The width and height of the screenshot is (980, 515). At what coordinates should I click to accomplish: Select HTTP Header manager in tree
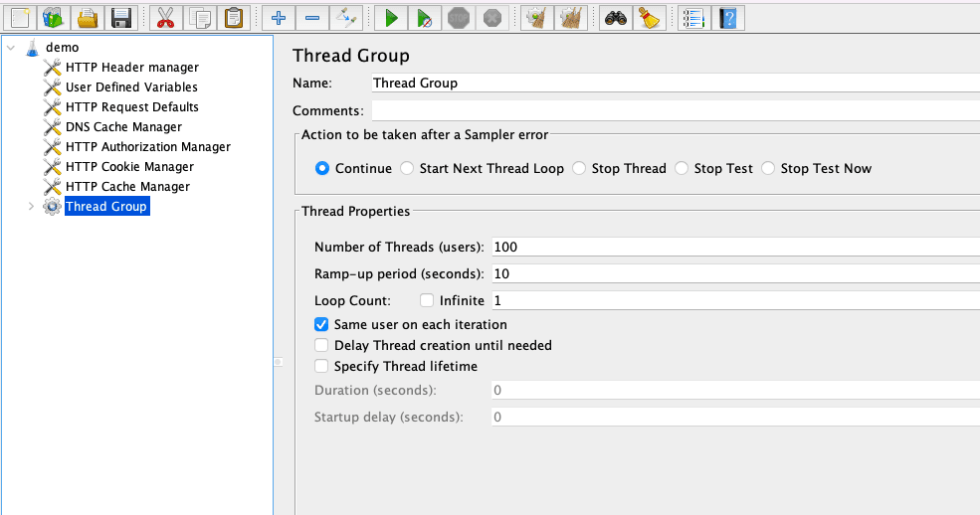tap(132, 68)
